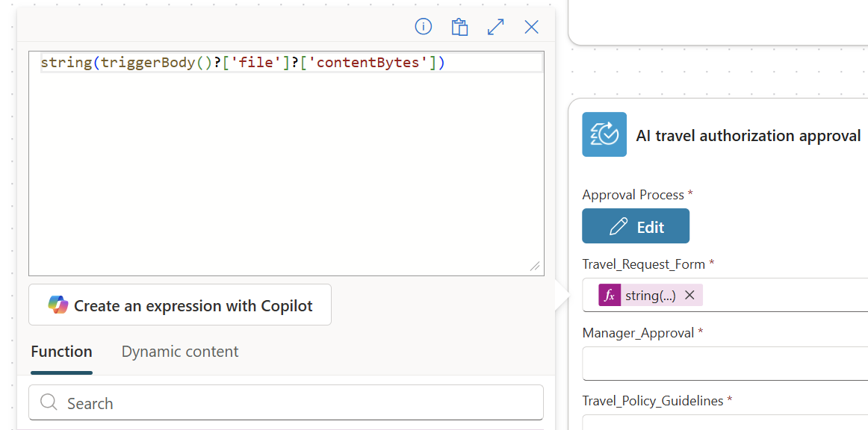
Task: Click the search magnifier icon
Action: pyautogui.click(x=49, y=402)
